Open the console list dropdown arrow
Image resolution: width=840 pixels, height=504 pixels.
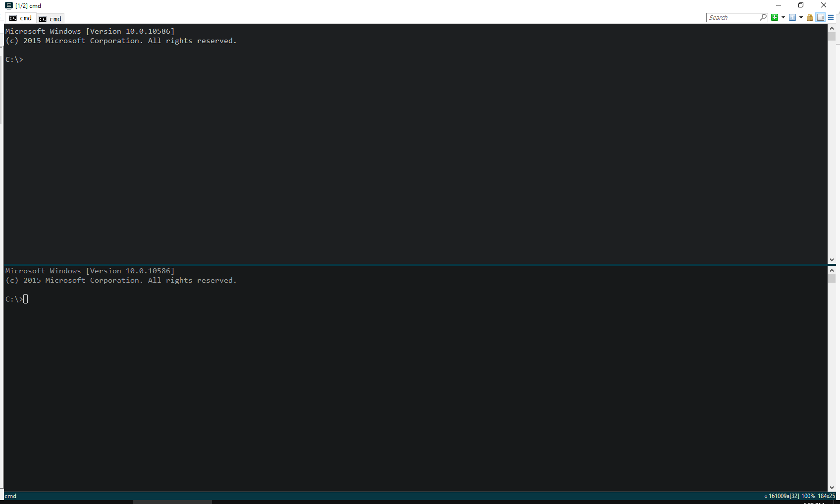[801, 17]
